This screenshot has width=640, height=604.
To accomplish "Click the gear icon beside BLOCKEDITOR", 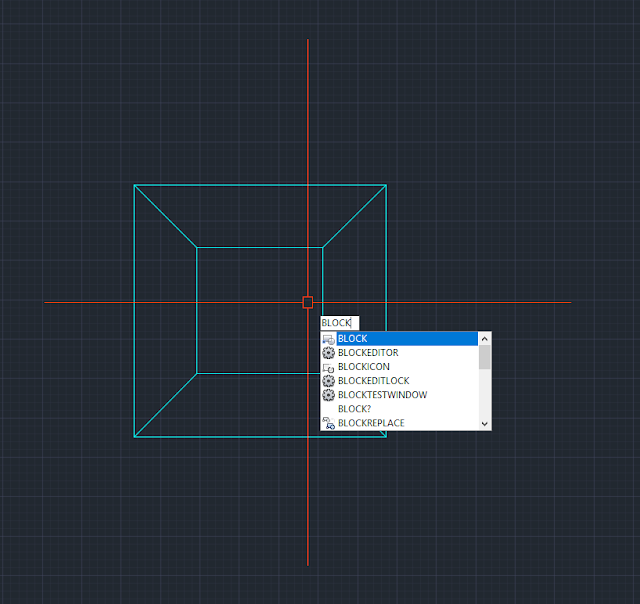I will tap(329, 353).
